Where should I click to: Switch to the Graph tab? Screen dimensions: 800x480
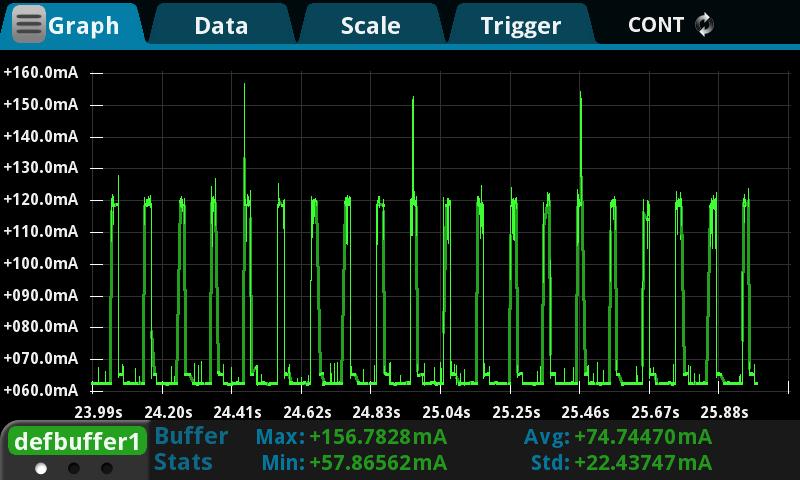pyautogui.click(x=84, y=25)
